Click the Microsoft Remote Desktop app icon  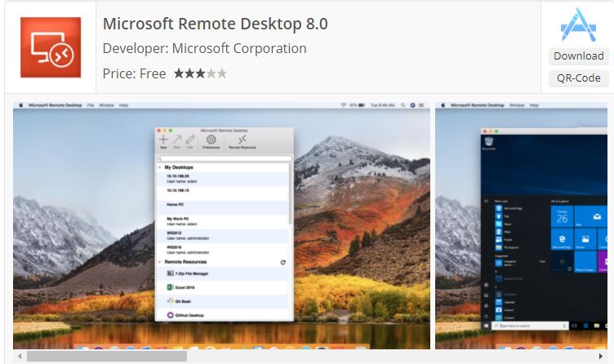point(50,47)
